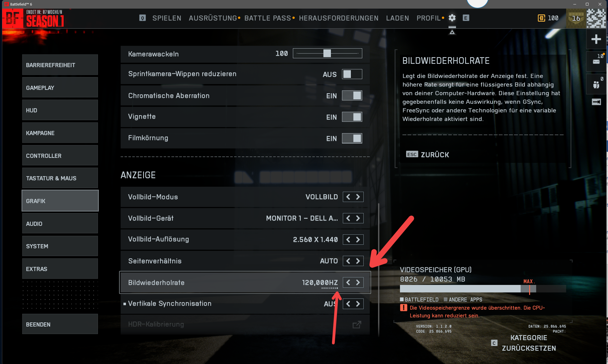Toggle Sprintkamera-Wippen reduzieren switch
Image resolution: width=608 pixels, height=364 pixels.
click(352, 74)
